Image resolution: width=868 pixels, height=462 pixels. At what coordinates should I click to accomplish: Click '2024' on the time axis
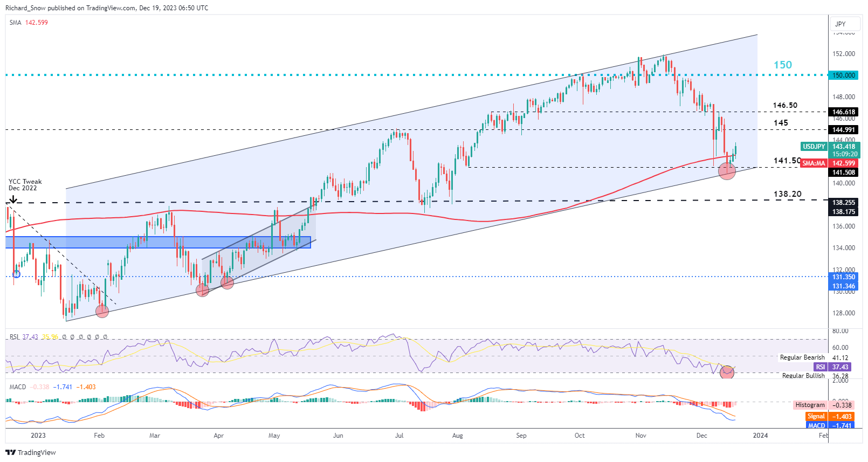(760, 436)
